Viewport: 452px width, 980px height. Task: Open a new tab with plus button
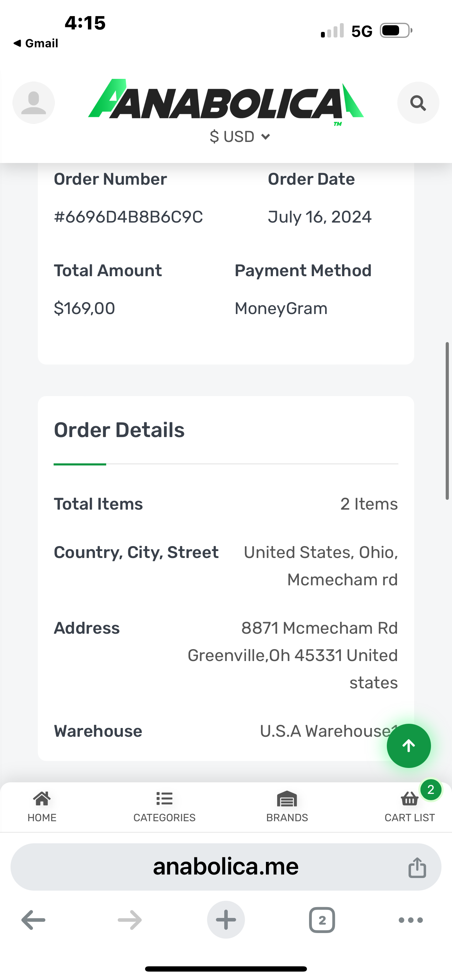click(x=226, y=920)
